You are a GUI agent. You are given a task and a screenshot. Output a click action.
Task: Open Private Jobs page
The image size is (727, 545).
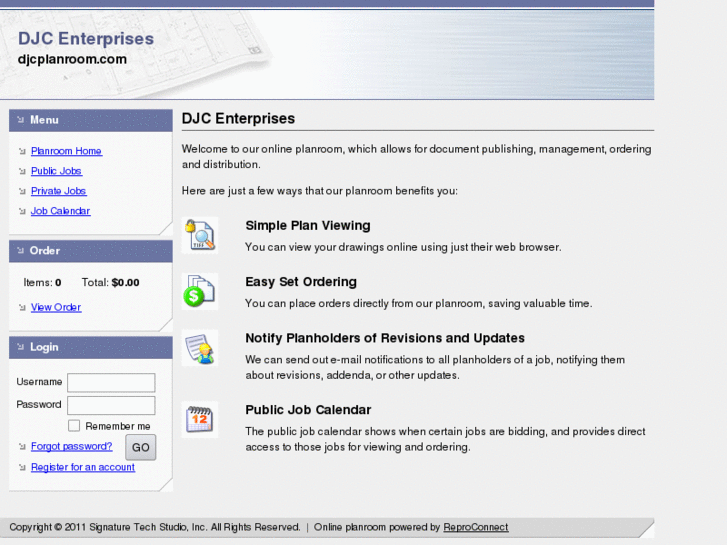coord(58,191)
